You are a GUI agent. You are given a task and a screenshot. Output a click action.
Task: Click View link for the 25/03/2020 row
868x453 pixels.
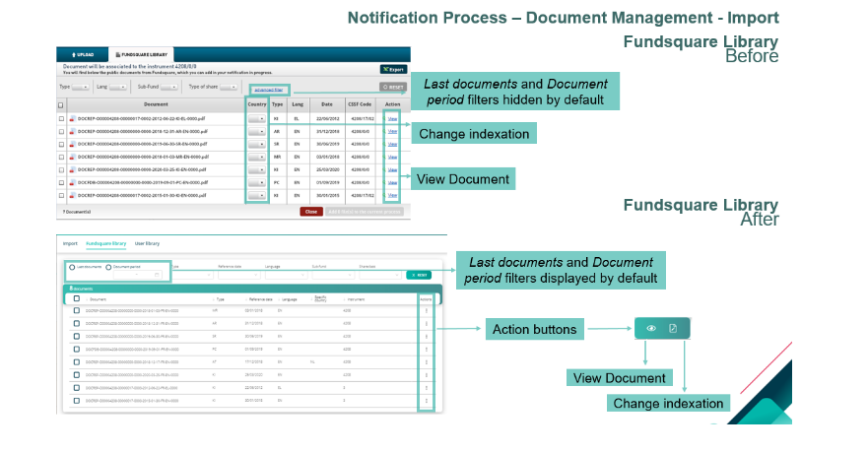click(x=392, y=169)
